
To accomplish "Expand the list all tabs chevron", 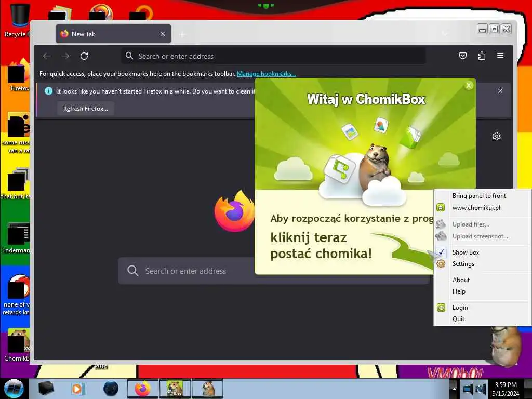I will pos(445,34).
